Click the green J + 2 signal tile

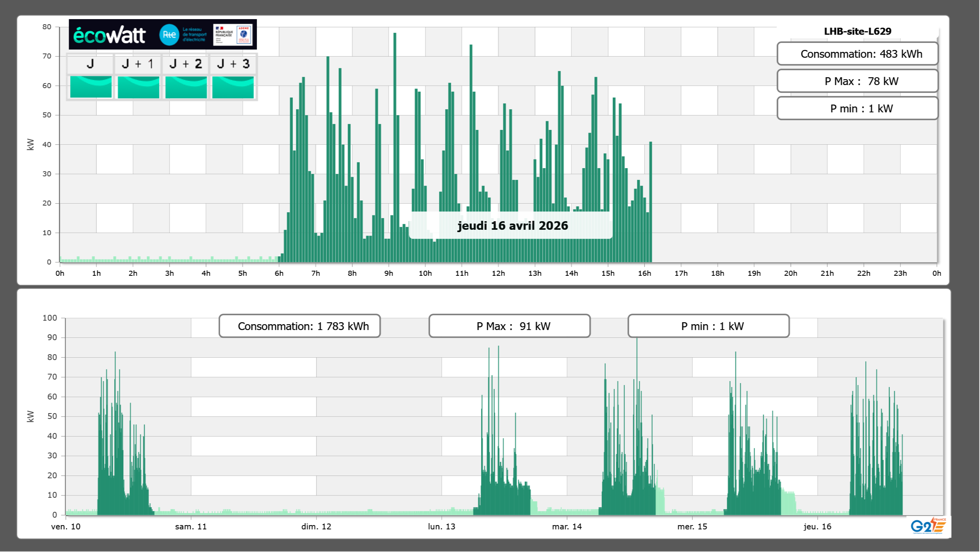[x=186, y=87]
